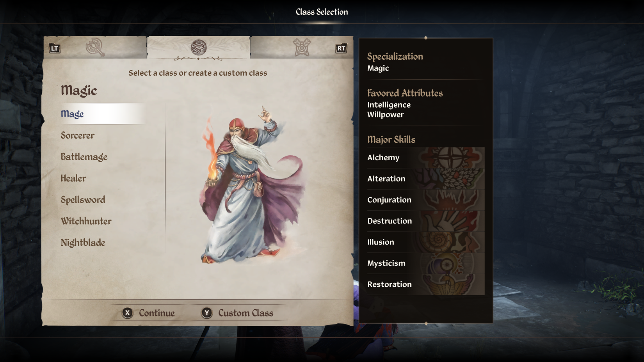Screen dimensions: 644x362
Task: Click the Mage wizard illustration
Action: coord(252,185)
